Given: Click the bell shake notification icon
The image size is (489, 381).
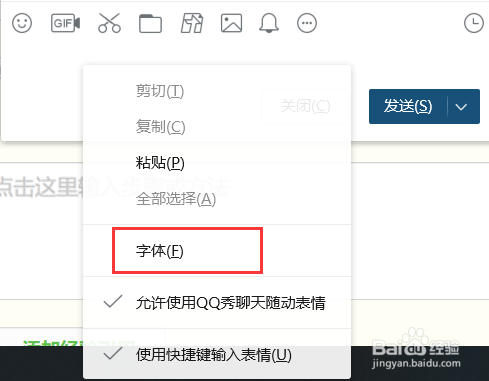Looking at the screenshot, I should tap(269, 23).
